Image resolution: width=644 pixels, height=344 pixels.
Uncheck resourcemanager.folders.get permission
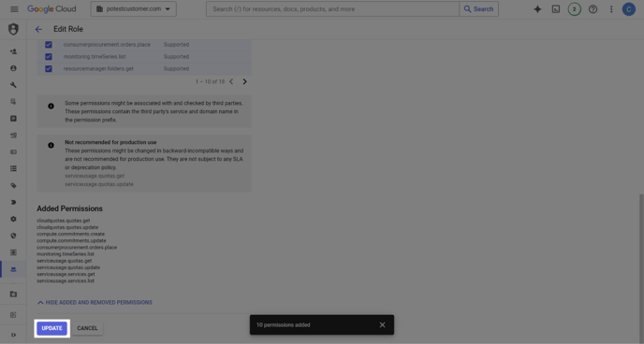[49, 68]
